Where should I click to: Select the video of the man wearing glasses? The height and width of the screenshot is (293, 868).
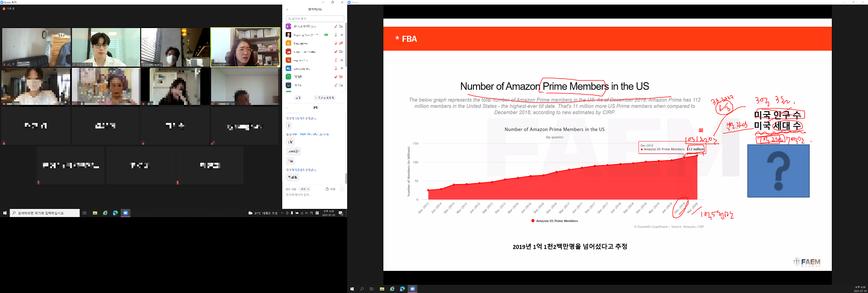106,47
